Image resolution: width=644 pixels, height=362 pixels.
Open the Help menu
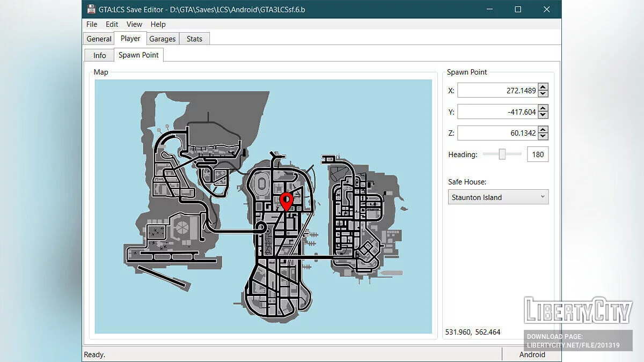point(158,24)
